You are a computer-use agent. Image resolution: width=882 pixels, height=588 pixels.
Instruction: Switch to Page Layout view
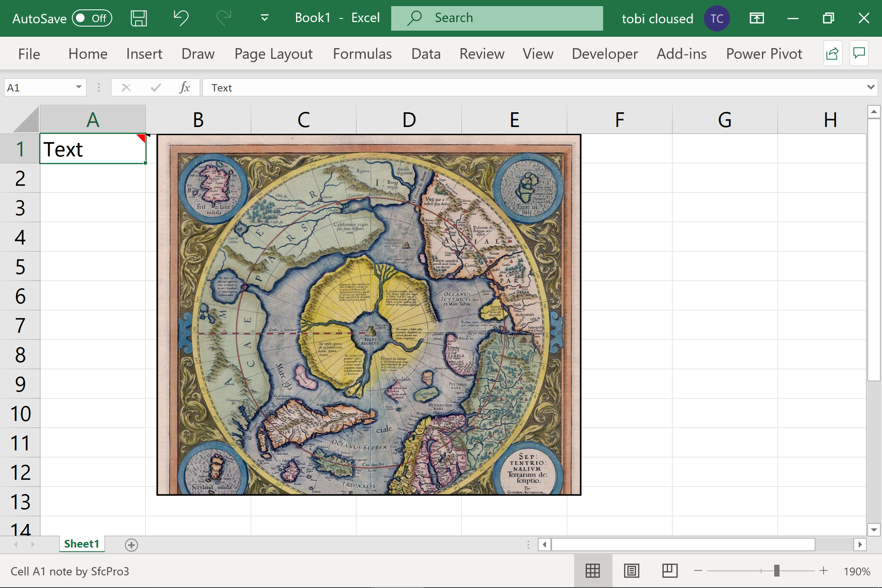[631, 571]
